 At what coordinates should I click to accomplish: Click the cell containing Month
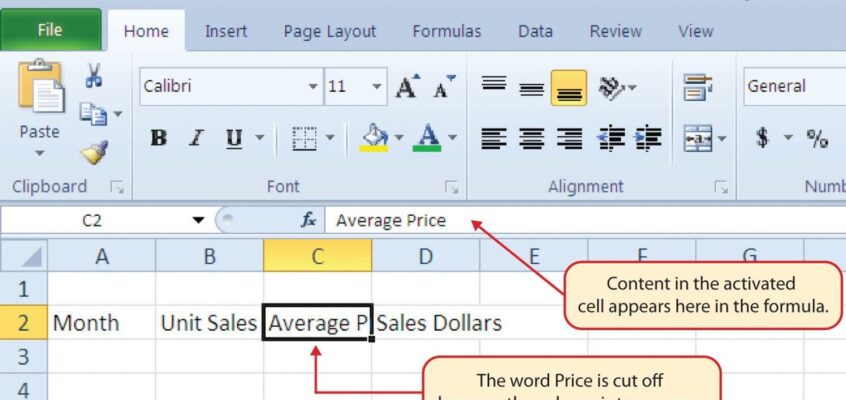(101, 323)
